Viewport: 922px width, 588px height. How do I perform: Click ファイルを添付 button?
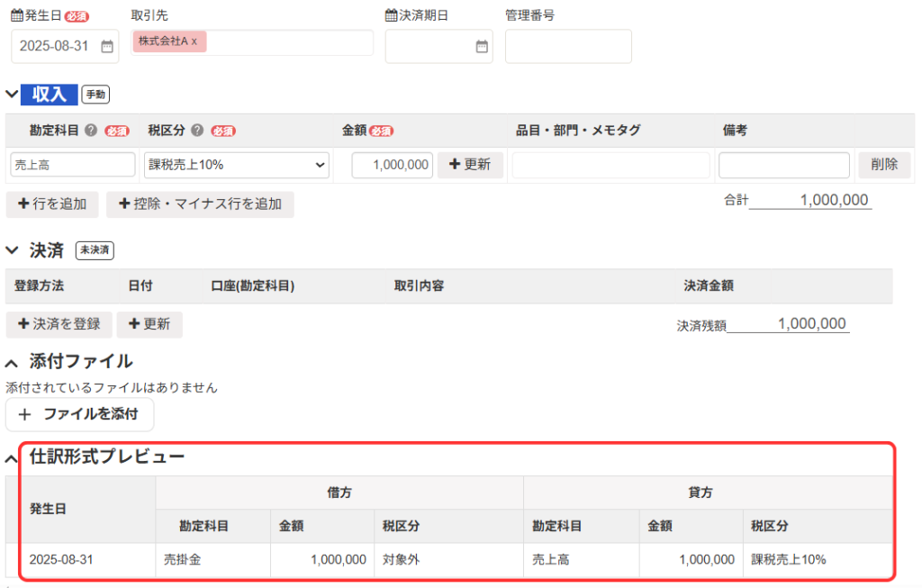(79, 415)
